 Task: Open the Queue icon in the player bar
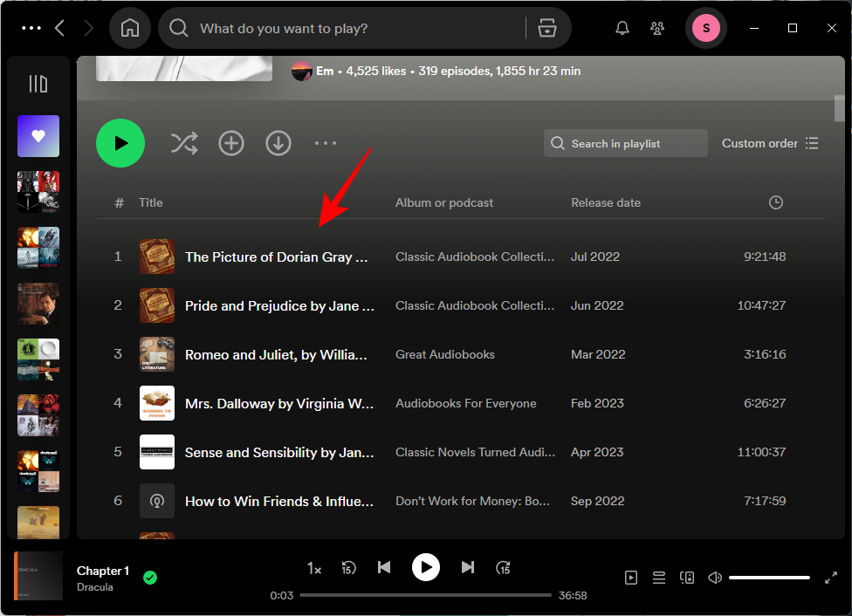(x=659, y=578)
